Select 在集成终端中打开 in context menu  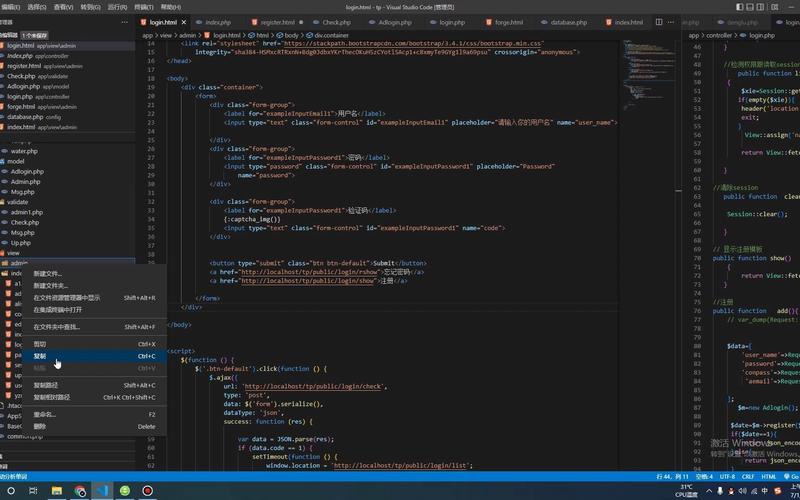tap(94, 310)
